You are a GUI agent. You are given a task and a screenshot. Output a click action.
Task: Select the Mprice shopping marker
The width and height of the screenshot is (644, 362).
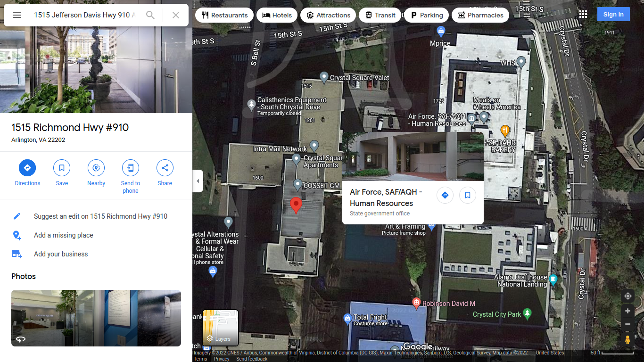click(x=441, y=32)
